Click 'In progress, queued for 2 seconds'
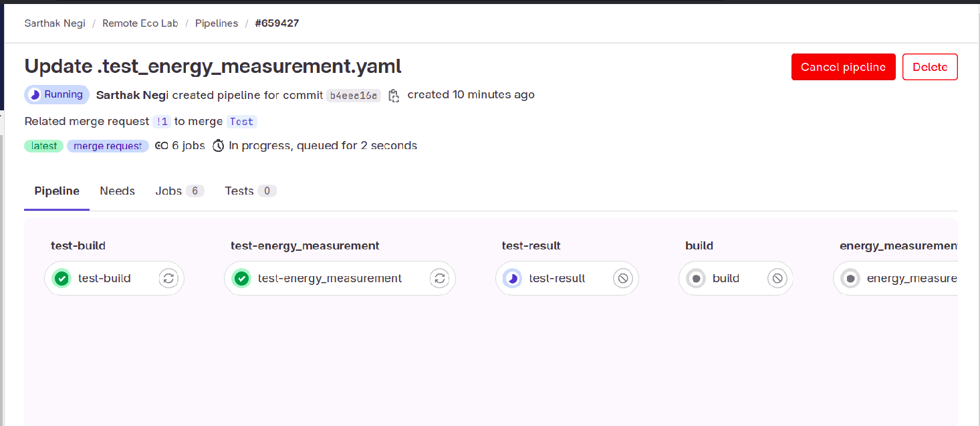This screenshot has height=426, width=980. click(323, 146)
